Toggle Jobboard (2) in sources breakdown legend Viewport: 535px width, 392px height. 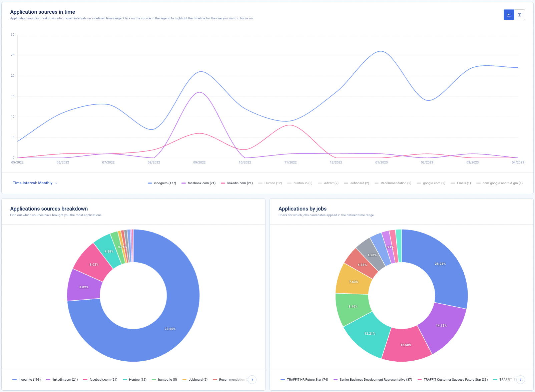coord(195,380)
